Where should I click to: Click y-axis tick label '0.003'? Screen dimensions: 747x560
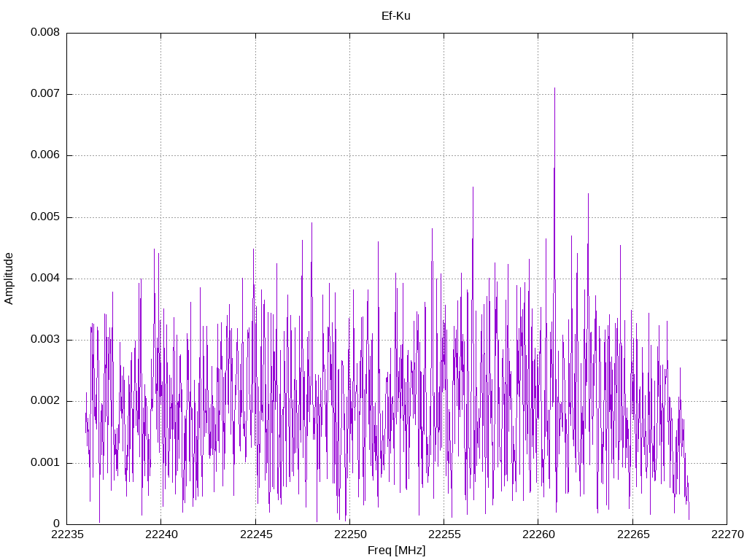45,340
